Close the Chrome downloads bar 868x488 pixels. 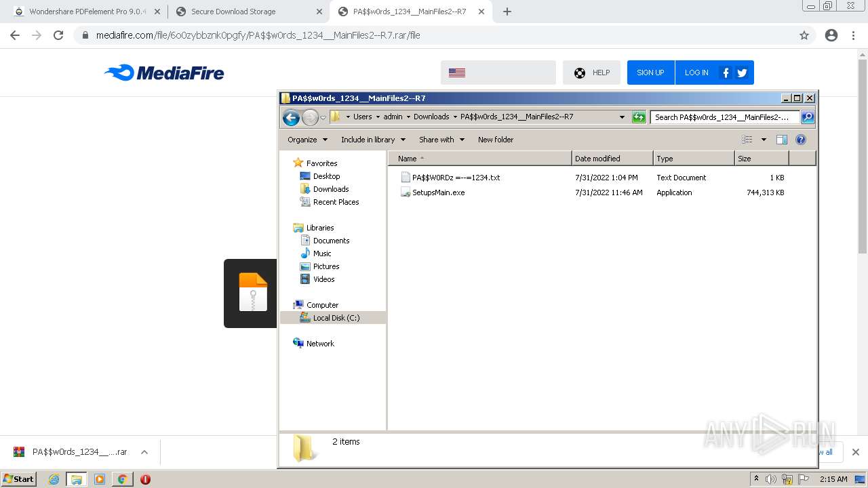pos(855,452)
